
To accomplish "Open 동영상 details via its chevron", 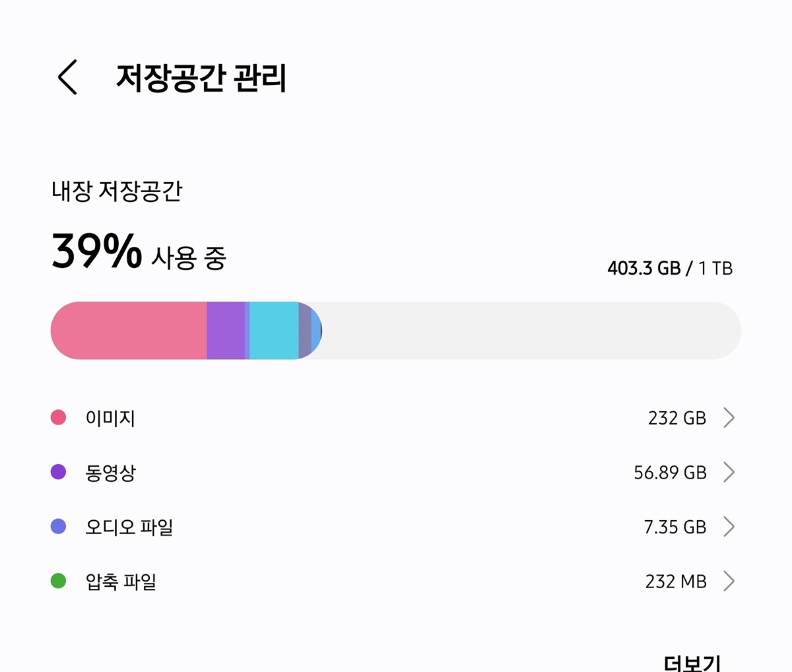I will tap(729, 473).
